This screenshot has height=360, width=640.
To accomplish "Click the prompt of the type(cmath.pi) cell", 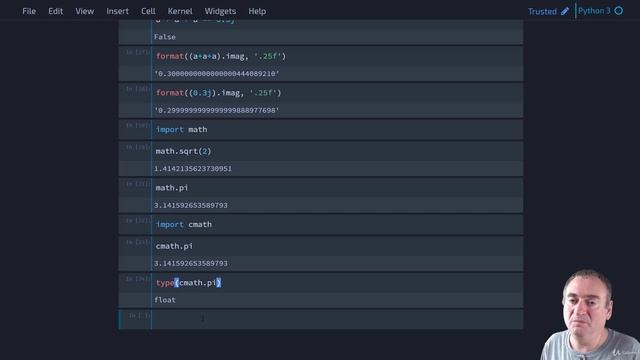I will coord(138,279).
